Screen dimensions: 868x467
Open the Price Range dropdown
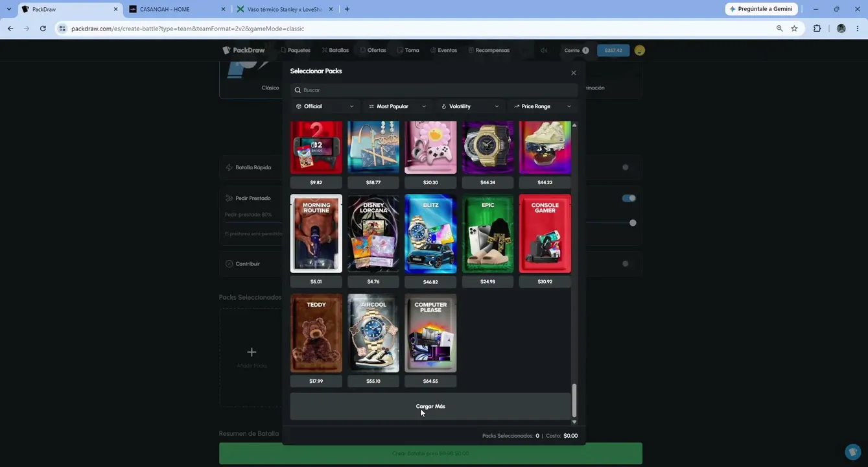pos(543,106)
